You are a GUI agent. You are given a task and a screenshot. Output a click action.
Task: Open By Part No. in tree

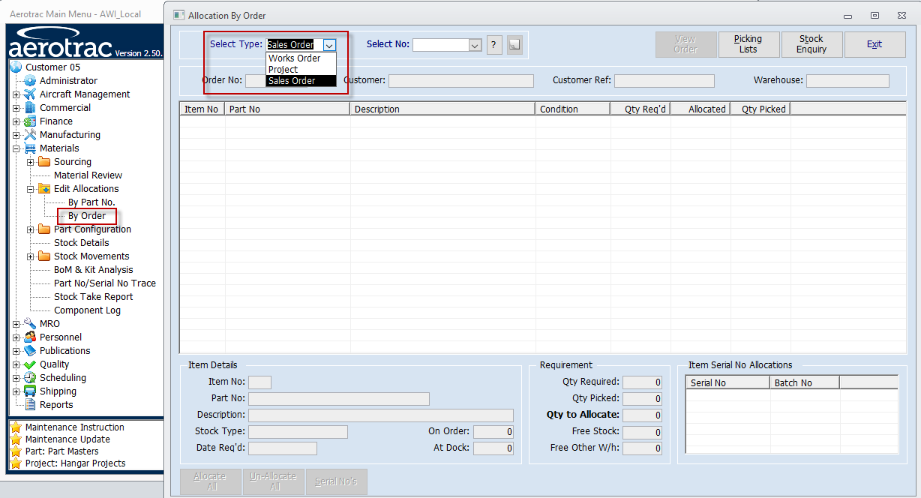92,202
